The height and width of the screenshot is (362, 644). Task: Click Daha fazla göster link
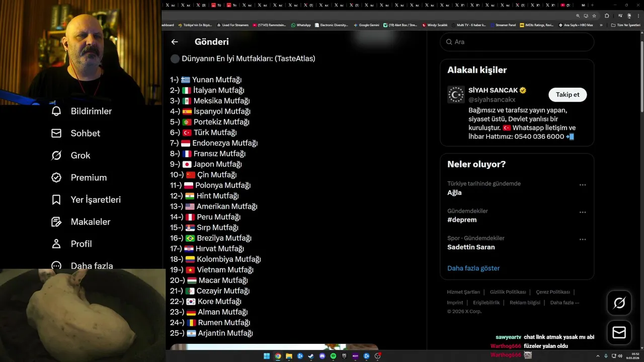pyautogui.click(x=473, y=268)
